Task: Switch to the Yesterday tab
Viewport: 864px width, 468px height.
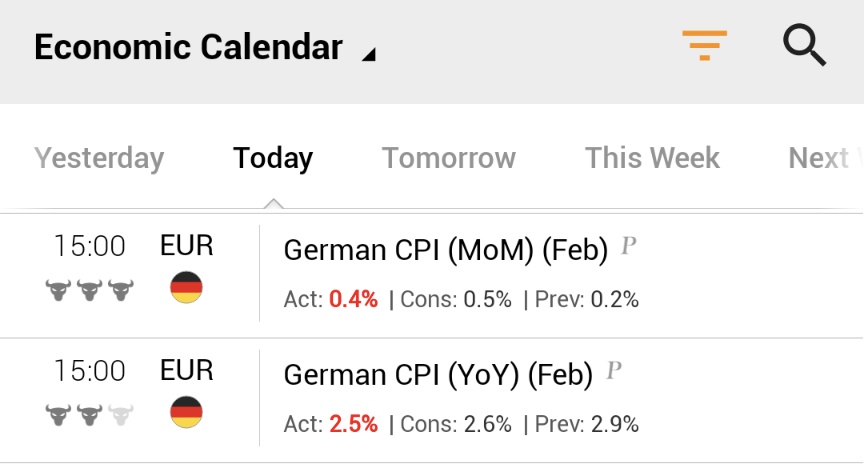Action: pyautogui.click(x=99, y=158)
